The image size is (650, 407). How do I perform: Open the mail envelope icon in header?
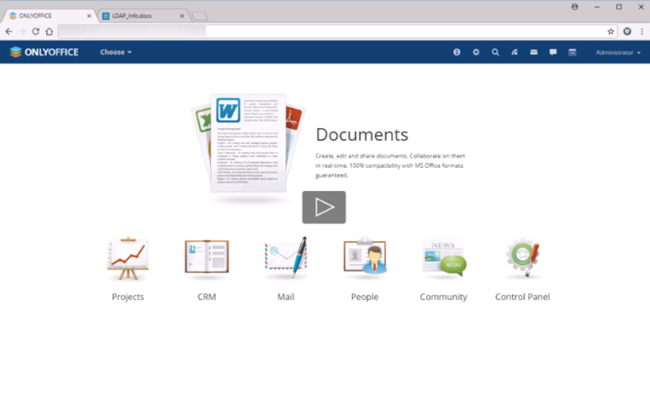tap(534, 52)
